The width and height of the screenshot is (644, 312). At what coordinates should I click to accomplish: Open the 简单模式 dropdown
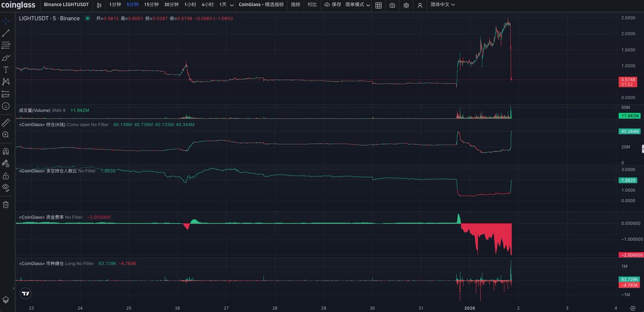(x=357, y=5)
